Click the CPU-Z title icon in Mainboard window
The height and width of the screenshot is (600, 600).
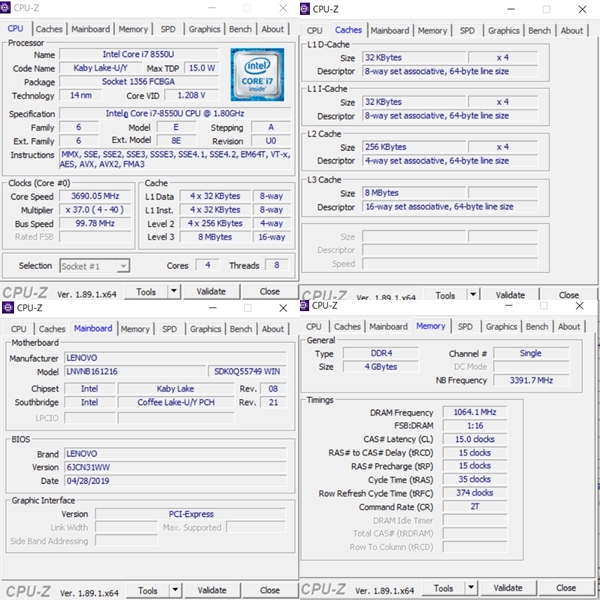click(x=8, y=308)
